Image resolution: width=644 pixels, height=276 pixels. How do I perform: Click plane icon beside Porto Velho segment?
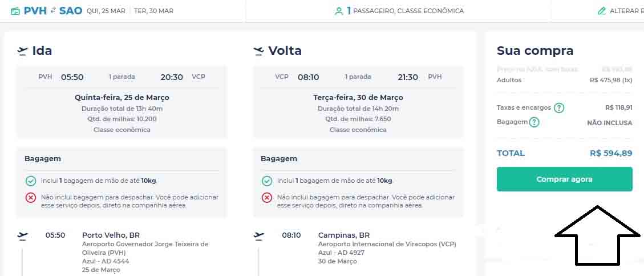click(x=23, y=235)
